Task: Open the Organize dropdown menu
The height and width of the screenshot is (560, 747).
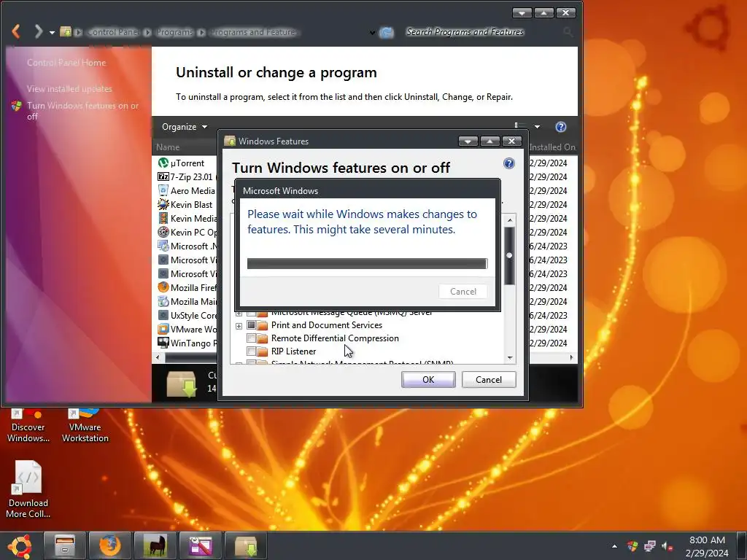Action: click(x=185, y=127)
